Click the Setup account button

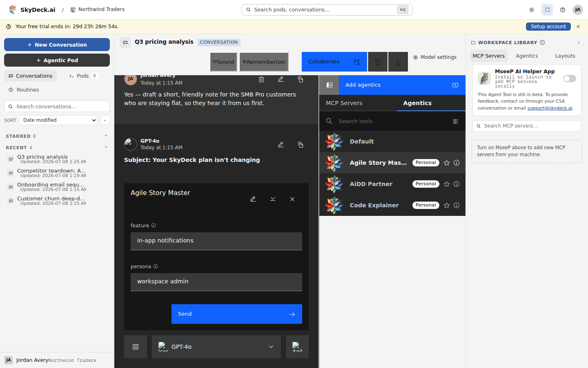point(548,27)
